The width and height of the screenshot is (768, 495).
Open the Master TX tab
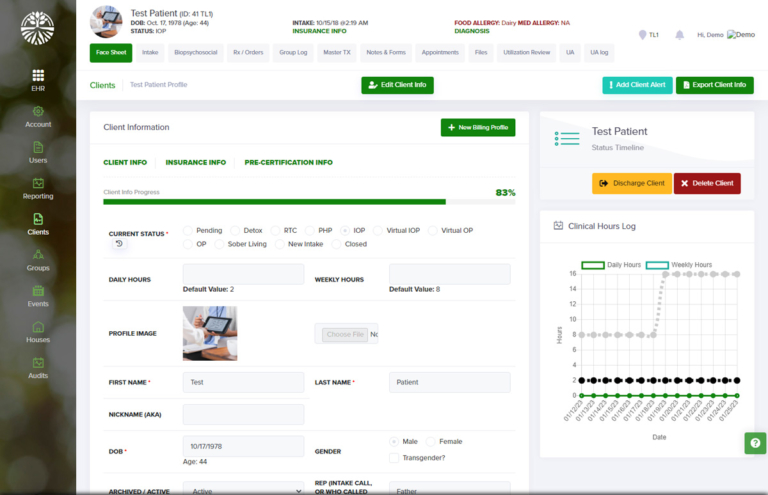337,52
